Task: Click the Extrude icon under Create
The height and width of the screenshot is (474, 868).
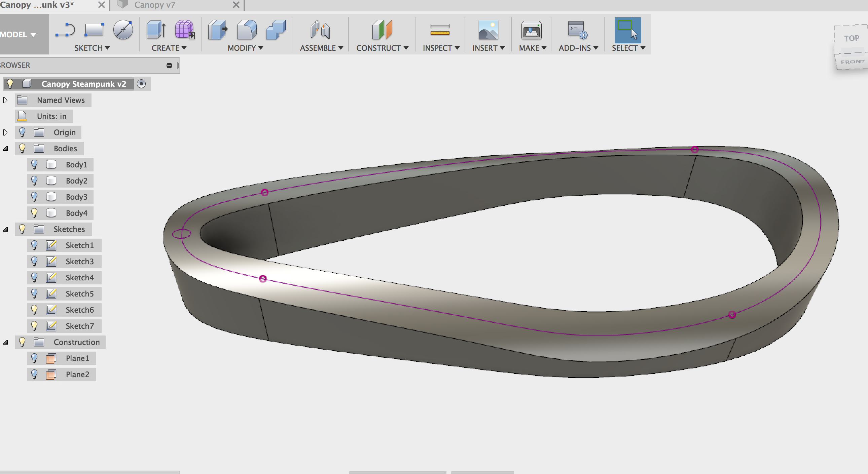Action: pyautogui.click(x=156, y=30)
